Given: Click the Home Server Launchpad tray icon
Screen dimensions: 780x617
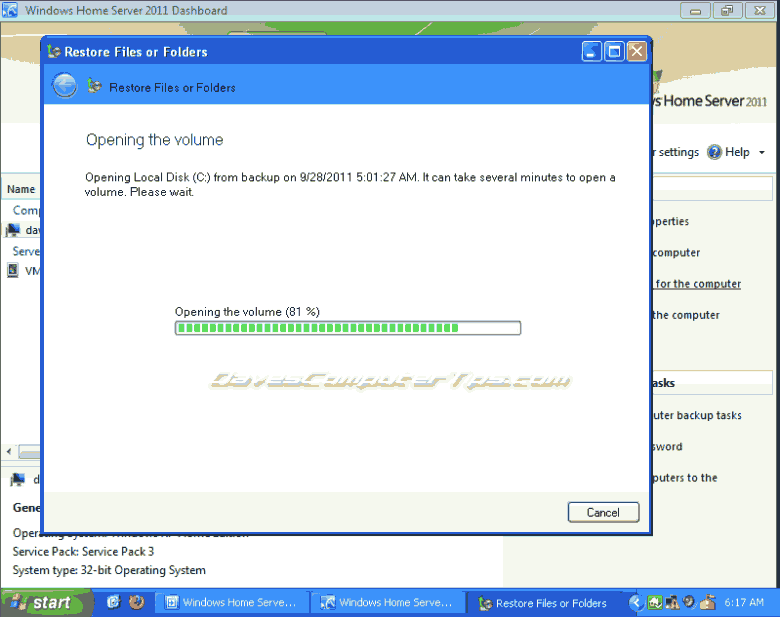Looking at the screenshot, I should coord(655,603).
